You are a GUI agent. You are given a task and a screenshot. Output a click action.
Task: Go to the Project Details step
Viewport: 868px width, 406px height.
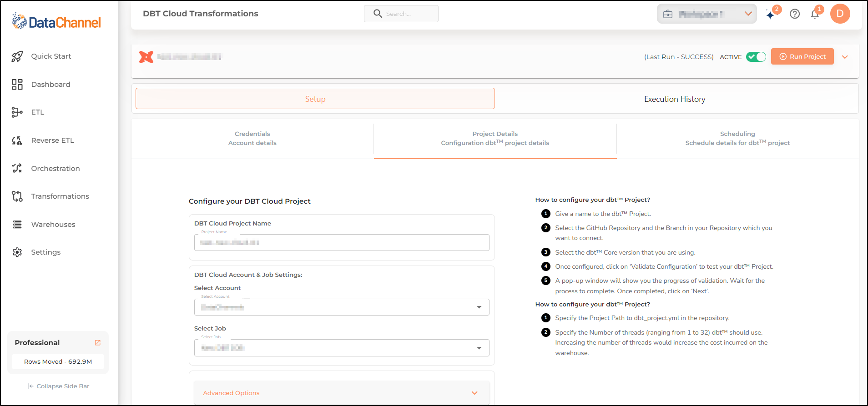pos(495,139)
